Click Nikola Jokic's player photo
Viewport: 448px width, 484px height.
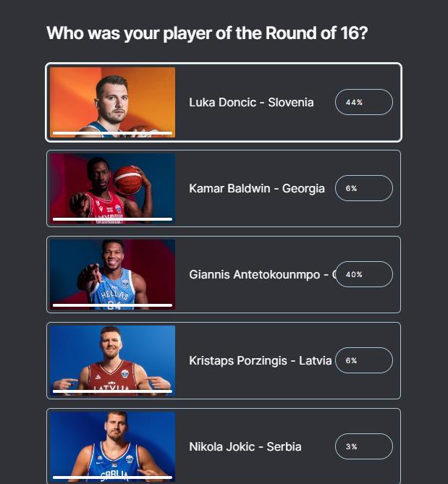(x=112, y=443)
